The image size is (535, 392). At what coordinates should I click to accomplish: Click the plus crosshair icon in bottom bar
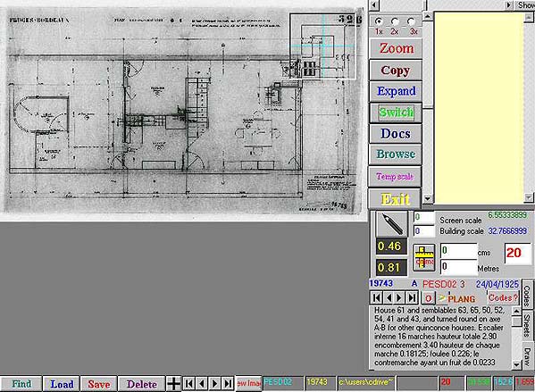click(173, 384)
